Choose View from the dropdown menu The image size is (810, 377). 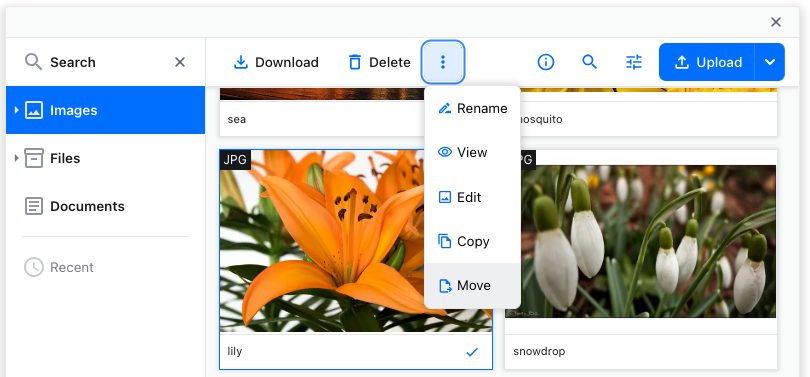tap(472, 152)
